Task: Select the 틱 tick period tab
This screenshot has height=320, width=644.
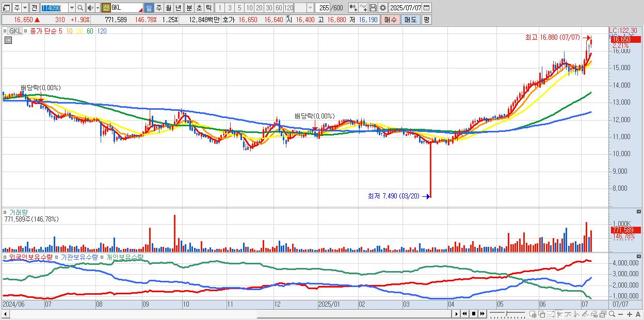Action: coord(208,8)
